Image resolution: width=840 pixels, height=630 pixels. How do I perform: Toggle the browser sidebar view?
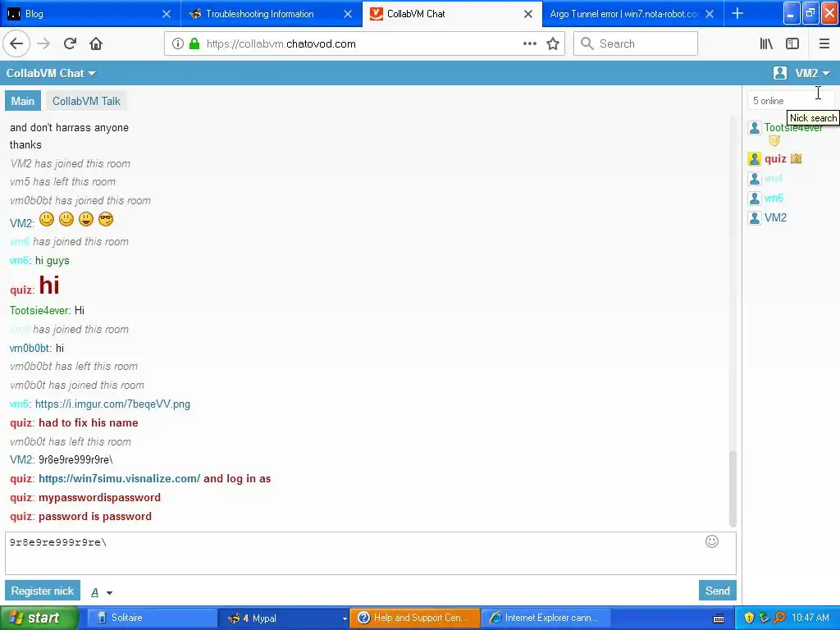click(792, 43)
